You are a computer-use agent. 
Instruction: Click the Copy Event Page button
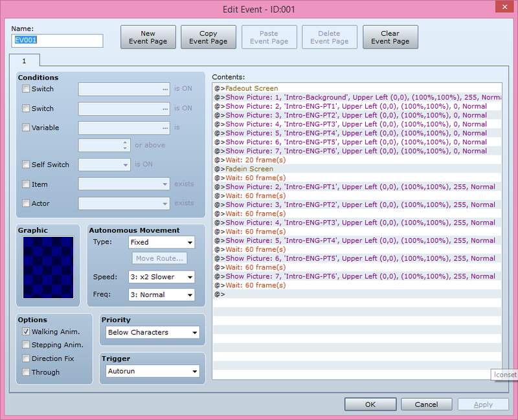pyautogui.click(x=208, y=38)
